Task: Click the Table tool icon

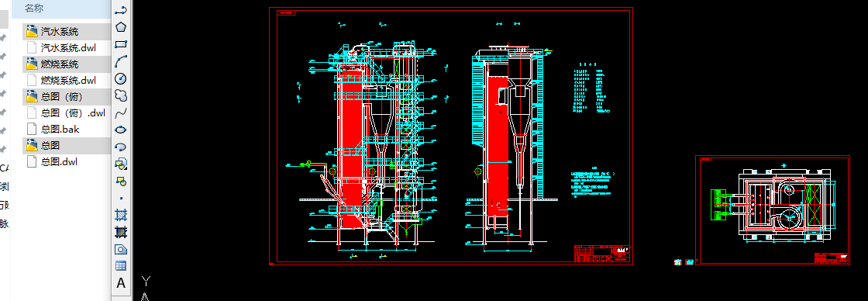Action: click(x=120, y=266)
